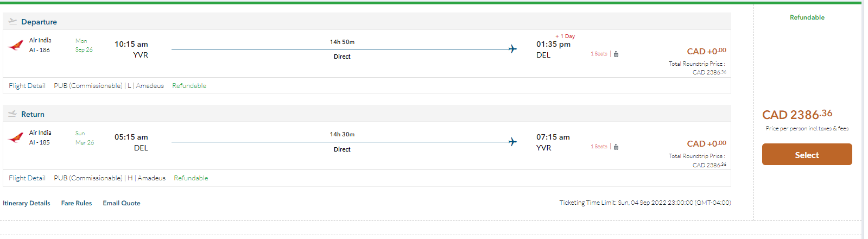Expand Flight Detail for the return flight

point(27,178)
